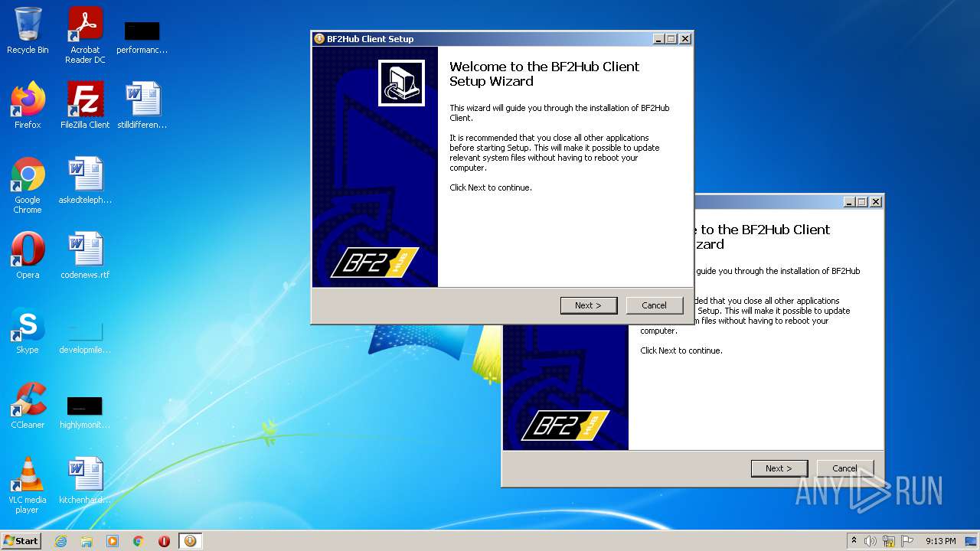Minimize the front BF2Hub Setup window
This screenshot has height=551, width=980.
click(658, 39)
